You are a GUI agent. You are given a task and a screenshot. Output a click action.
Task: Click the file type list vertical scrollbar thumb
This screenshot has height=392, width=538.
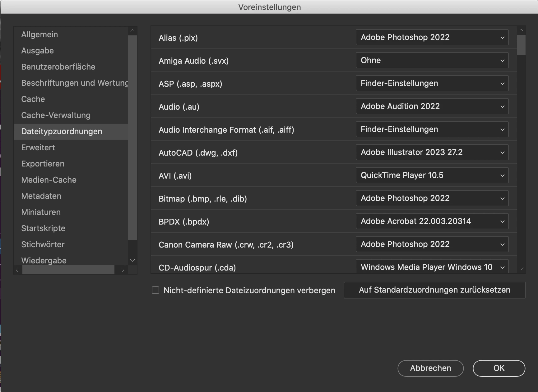pyautogui.click(x=521, y=45)
